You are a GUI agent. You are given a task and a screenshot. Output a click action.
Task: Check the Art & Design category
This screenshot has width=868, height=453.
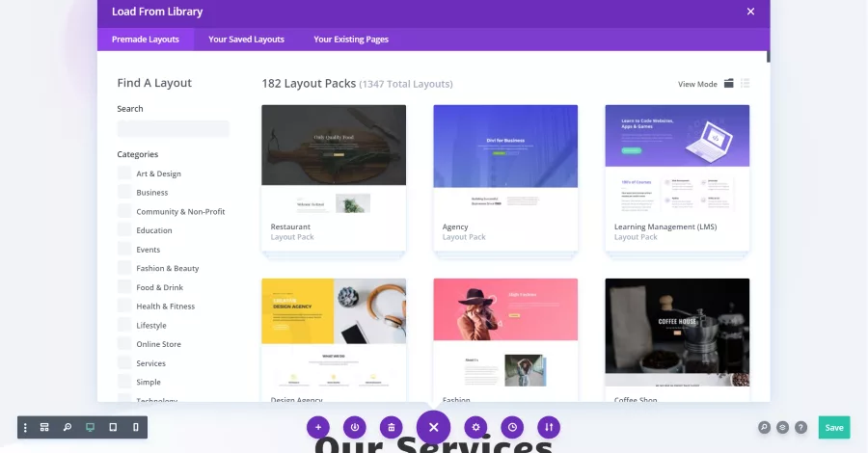pos(124,173)
